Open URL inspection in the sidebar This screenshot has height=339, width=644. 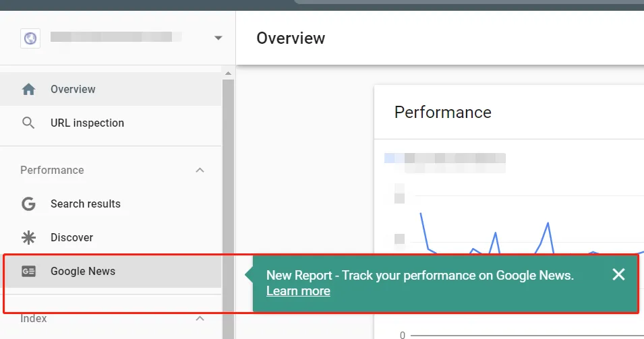coord(111,123)
